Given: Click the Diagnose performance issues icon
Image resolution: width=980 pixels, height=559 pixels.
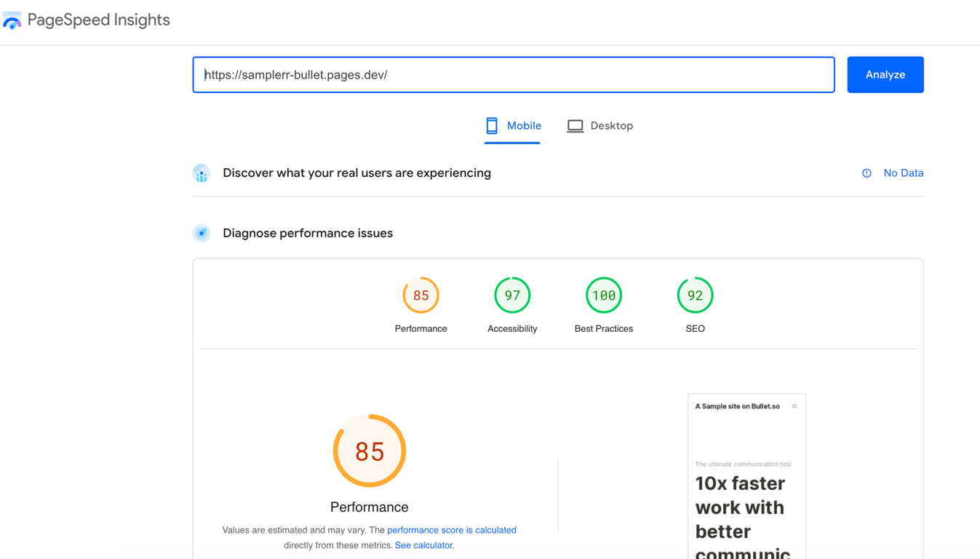Looking at the screenshot, I should click(202, 233).
